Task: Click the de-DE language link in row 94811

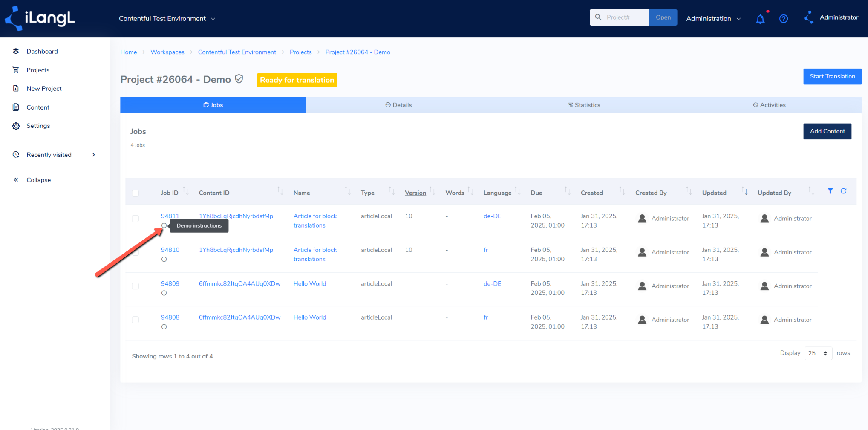Action: tap(492, 216)
